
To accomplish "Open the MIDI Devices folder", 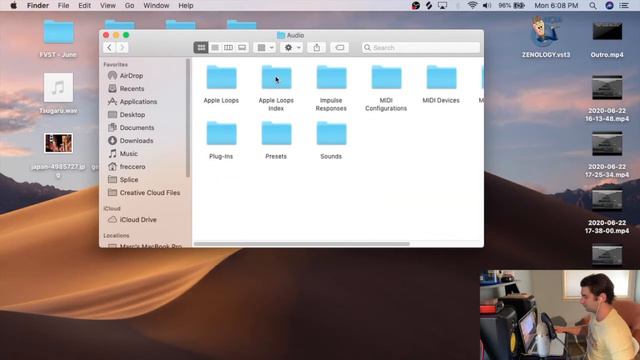I will coord(441,78).
